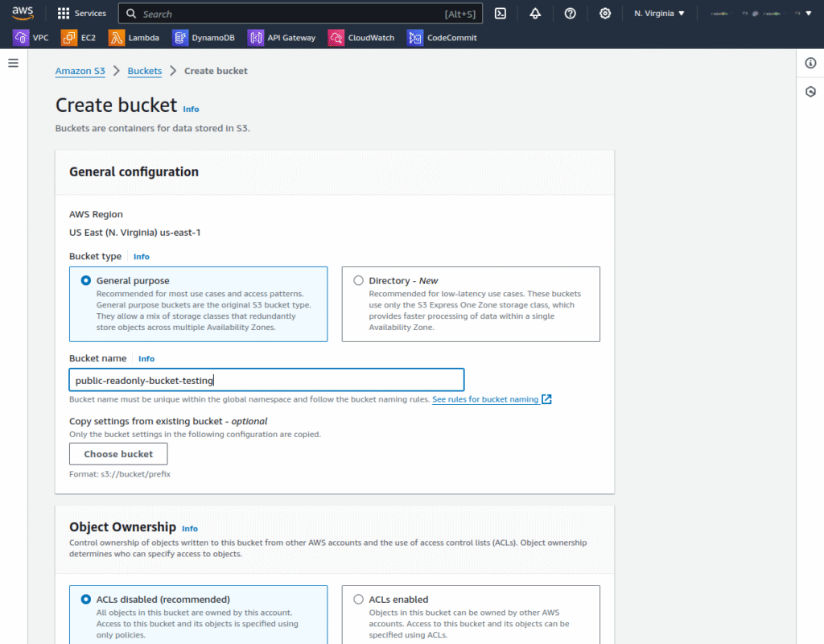Click the VPC service icon
This screenshot has height=644, width=824.
(21, 38)
